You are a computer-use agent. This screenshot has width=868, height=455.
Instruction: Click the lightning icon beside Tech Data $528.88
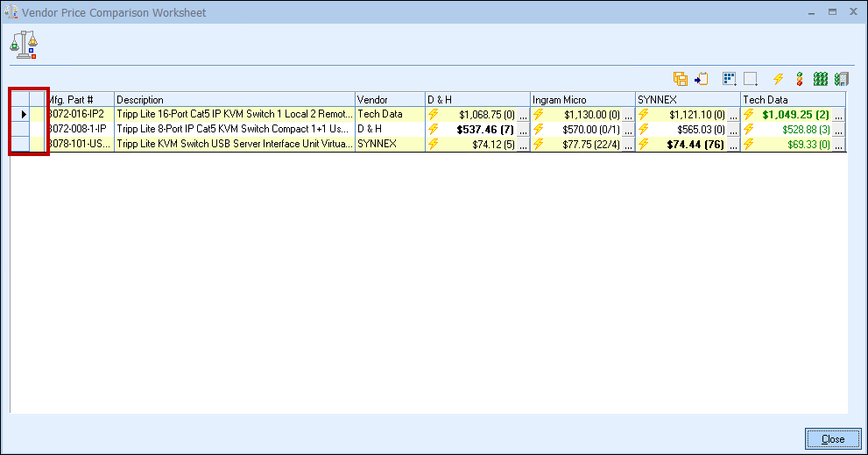point(748,129)
